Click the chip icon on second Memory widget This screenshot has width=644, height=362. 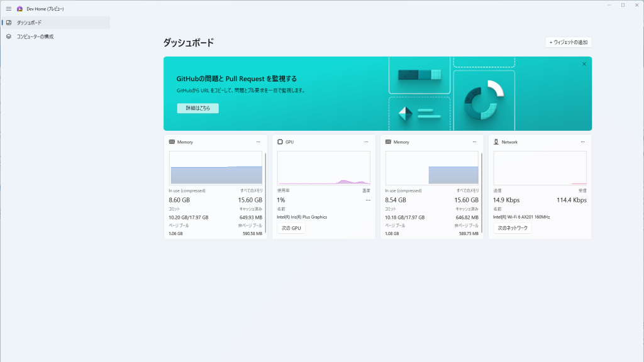click(387, 142)
